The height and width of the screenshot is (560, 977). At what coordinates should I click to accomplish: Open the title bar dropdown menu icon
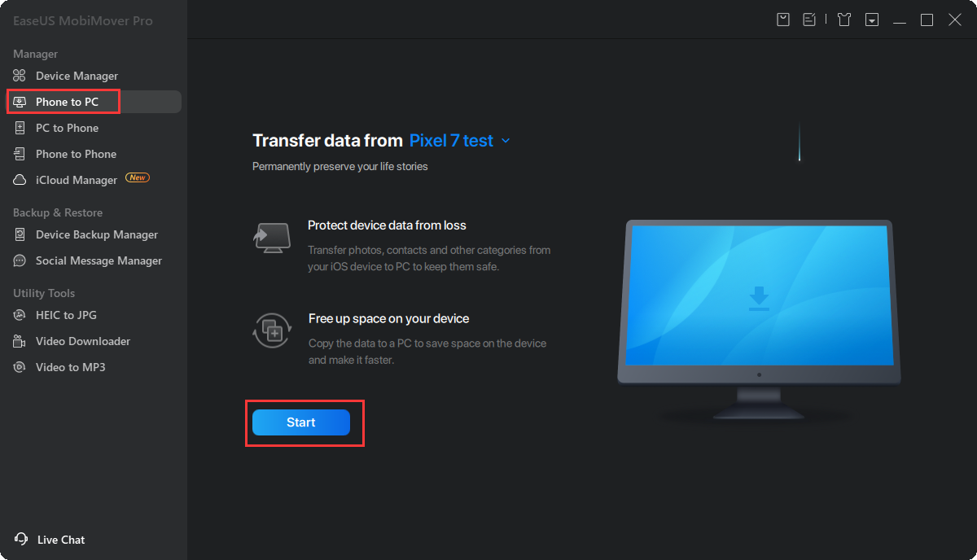pos(872,20)
